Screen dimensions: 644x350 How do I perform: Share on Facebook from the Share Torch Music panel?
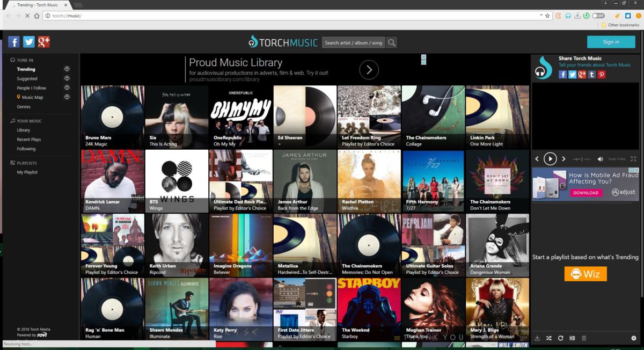tap(563, 75)
